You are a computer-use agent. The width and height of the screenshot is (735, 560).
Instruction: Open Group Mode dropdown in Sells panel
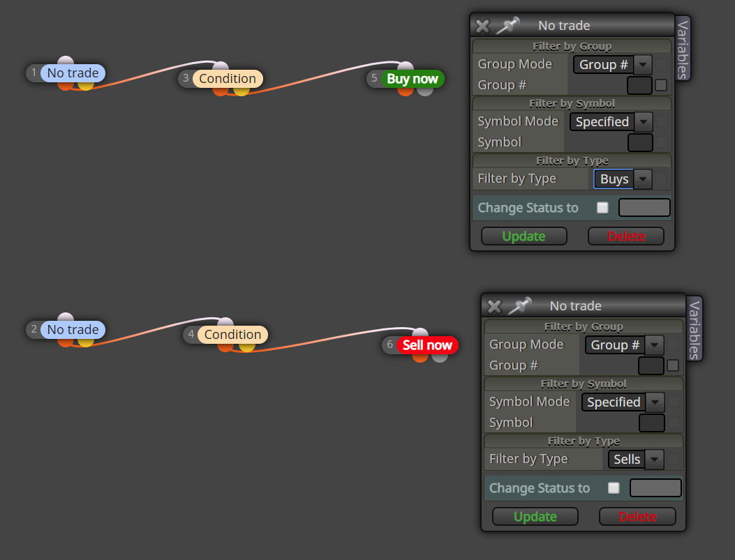click(x=625, y=345)
